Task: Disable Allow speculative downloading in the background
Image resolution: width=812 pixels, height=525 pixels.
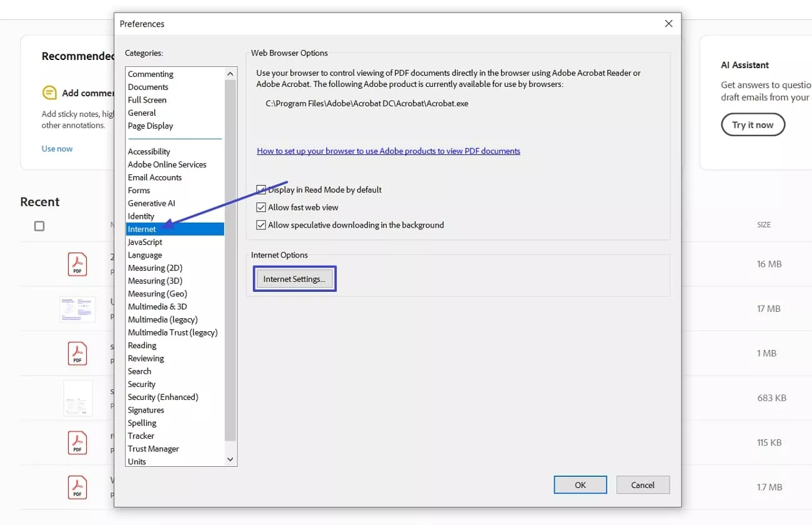Action: [260, 224]
